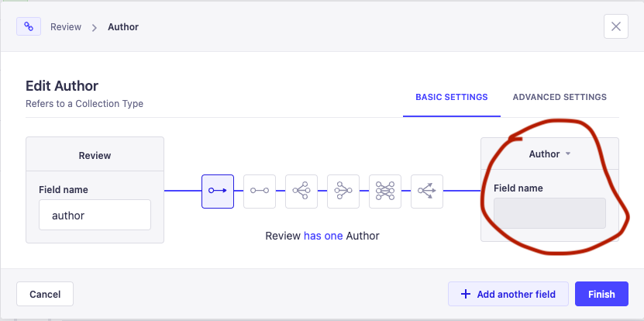
Task: Select the one-way relation icon
Action: click(x=218, y=192)
